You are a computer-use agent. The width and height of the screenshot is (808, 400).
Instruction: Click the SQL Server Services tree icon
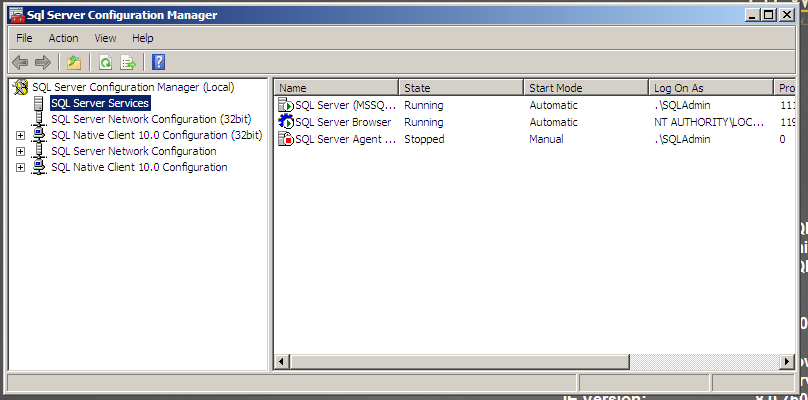click(38, 103)
